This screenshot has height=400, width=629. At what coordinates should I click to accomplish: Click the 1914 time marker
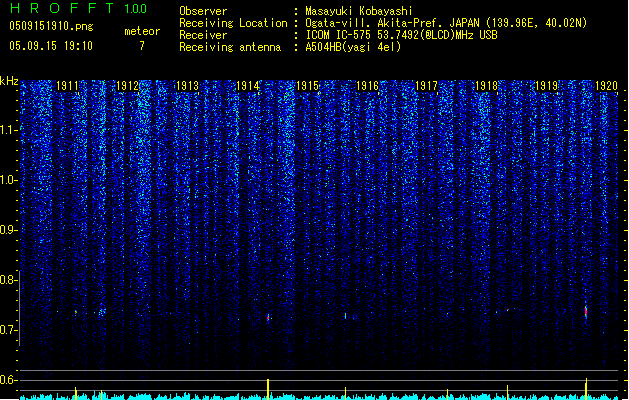248,86
